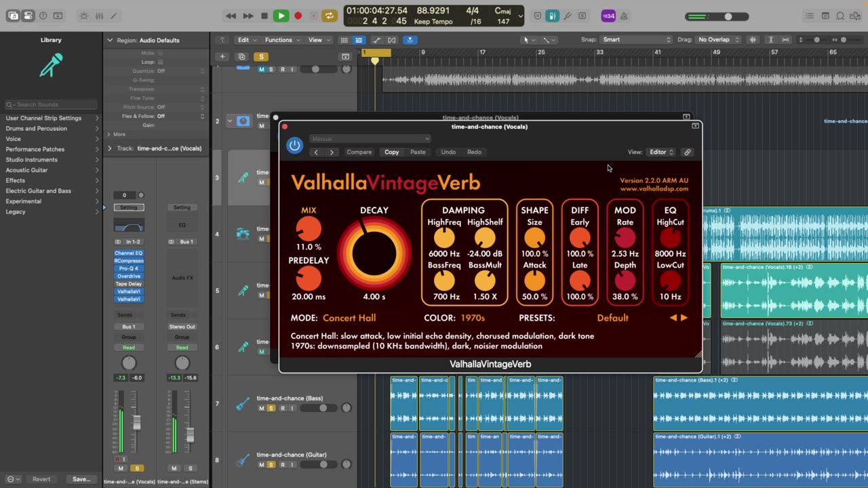Open plugin preset Manual dropdown
Screen dimensions: 868x488
point(370,139)
